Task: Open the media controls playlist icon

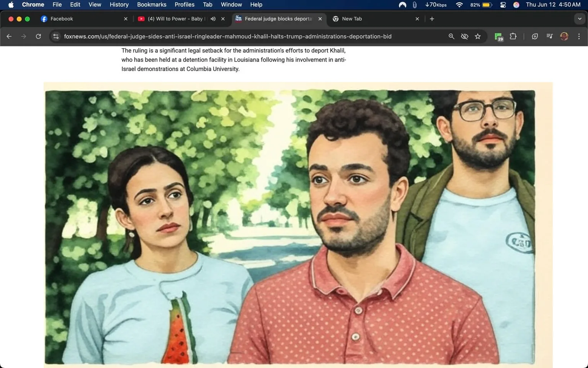Action: [549, 36]
